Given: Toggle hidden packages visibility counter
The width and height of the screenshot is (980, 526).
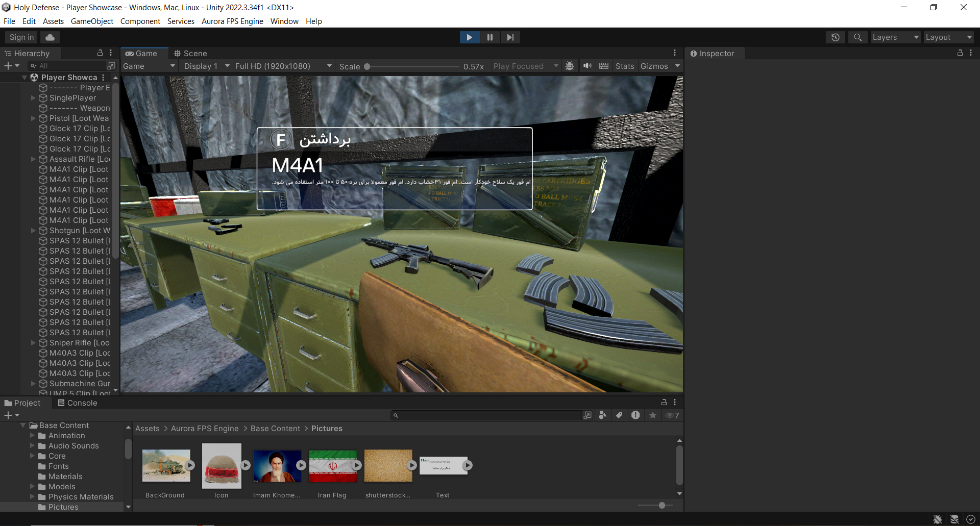Looking at the screenshot, I should tap(672, 415).
